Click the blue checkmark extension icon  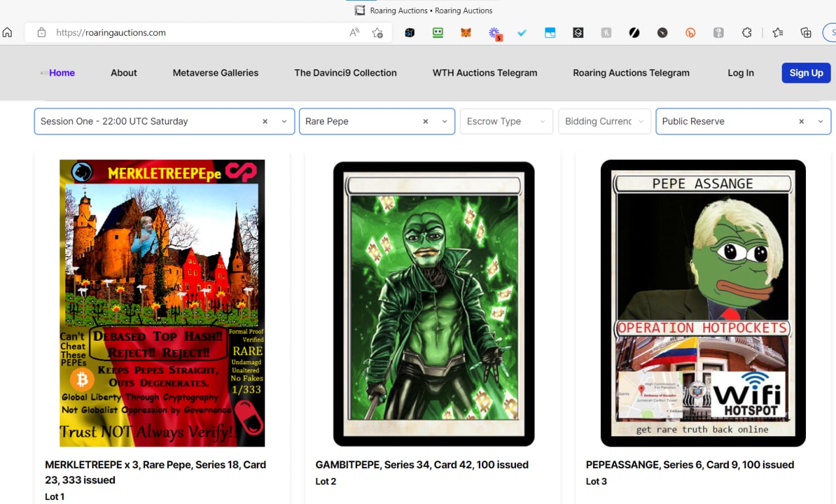coord(522,33)
